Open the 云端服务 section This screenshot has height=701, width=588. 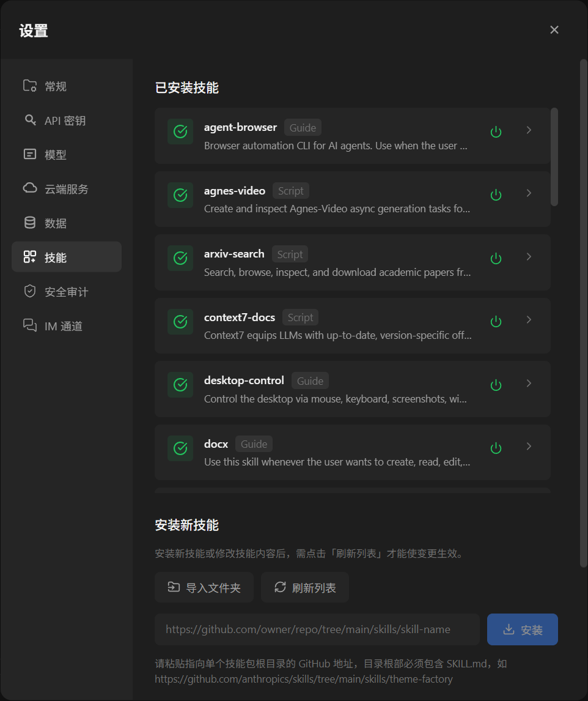67,188
